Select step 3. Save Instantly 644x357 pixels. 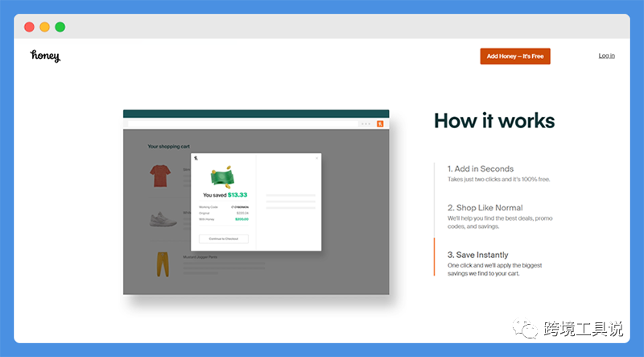pos(477,255)
